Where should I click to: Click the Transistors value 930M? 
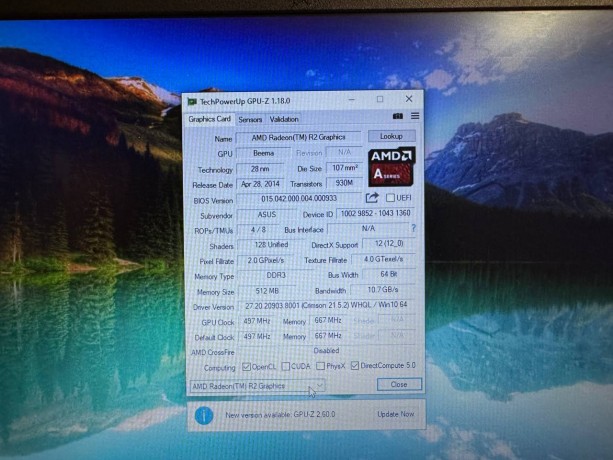click(x=344, y=183)
